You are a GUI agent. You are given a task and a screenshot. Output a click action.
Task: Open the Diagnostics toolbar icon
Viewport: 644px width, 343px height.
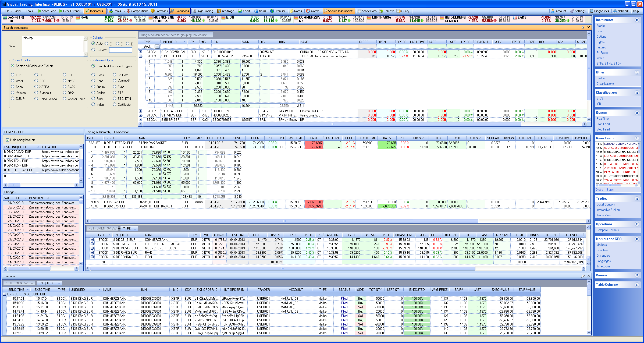click(592, 11)
